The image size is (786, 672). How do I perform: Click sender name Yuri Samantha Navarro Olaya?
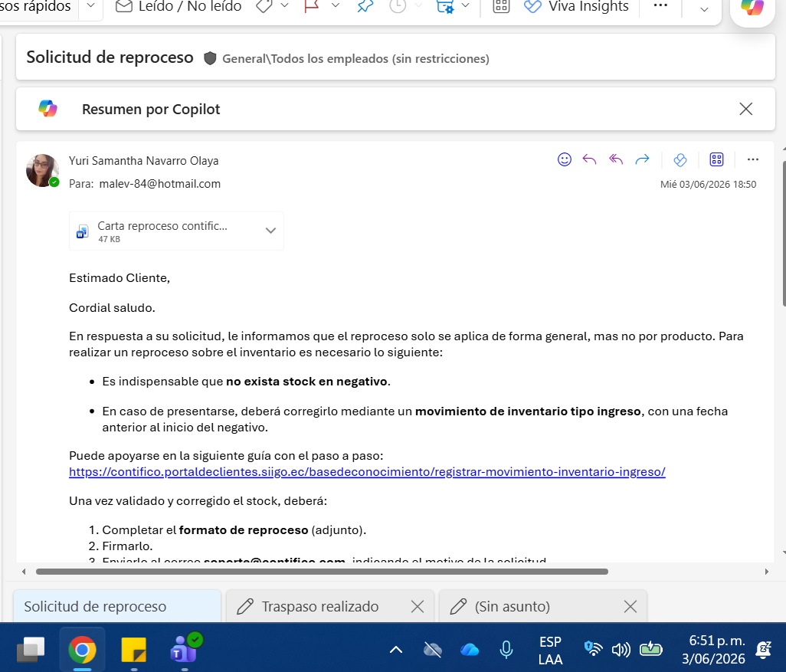click(x=143, y=161)
